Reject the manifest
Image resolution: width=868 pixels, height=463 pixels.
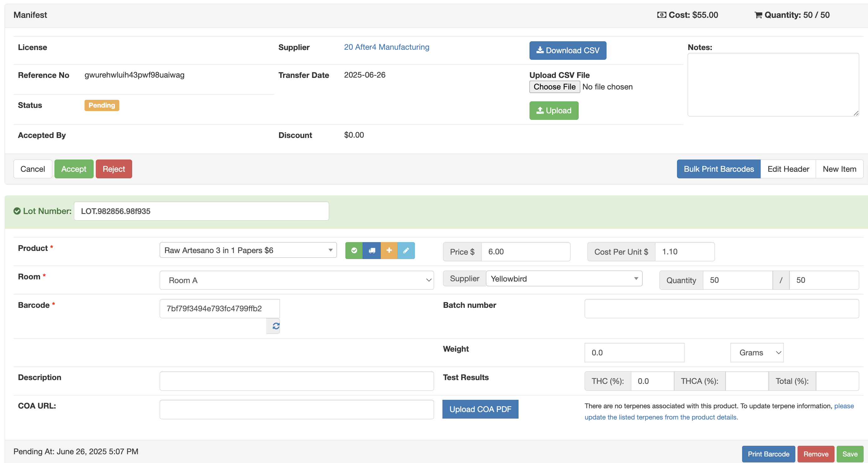coord(114,169)
